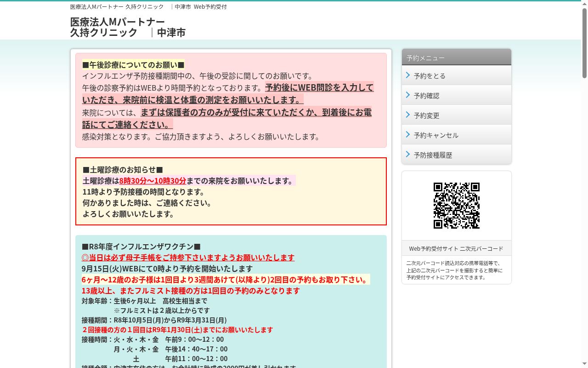Click the red text 8時30分～10時30分
This screenshot has height=368, width=588.
(153, 181)
